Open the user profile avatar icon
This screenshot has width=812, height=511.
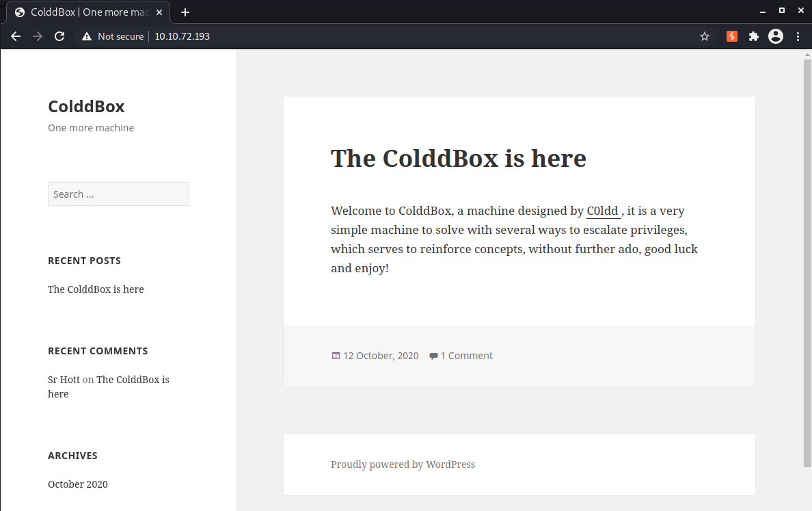point(775,36)
